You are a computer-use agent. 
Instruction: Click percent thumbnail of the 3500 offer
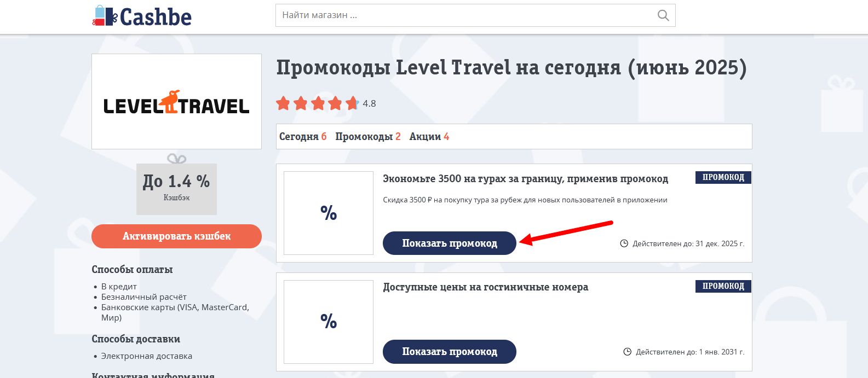(x=329, y=213)
